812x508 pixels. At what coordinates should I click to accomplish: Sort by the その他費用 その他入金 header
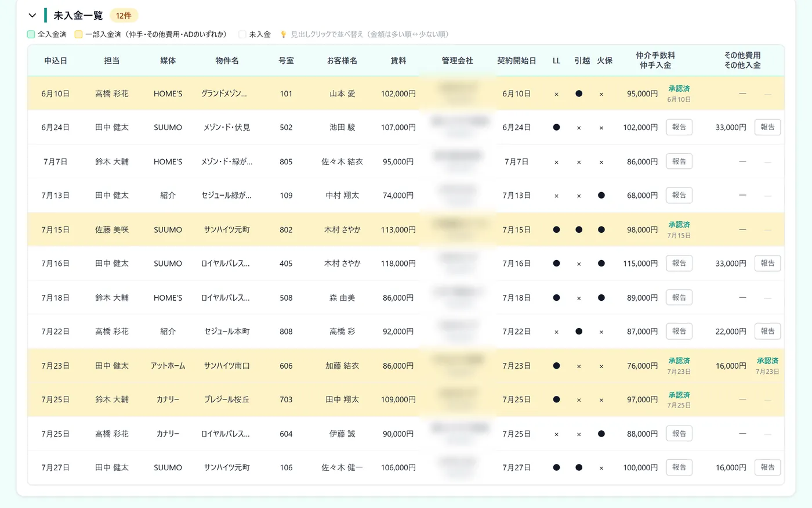click(x=742, y=60)
